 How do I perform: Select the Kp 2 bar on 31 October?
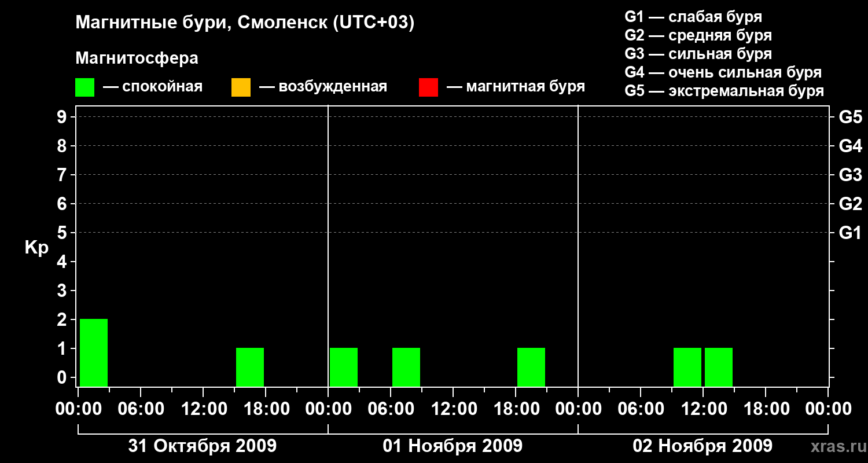click(x=94, y=353)
